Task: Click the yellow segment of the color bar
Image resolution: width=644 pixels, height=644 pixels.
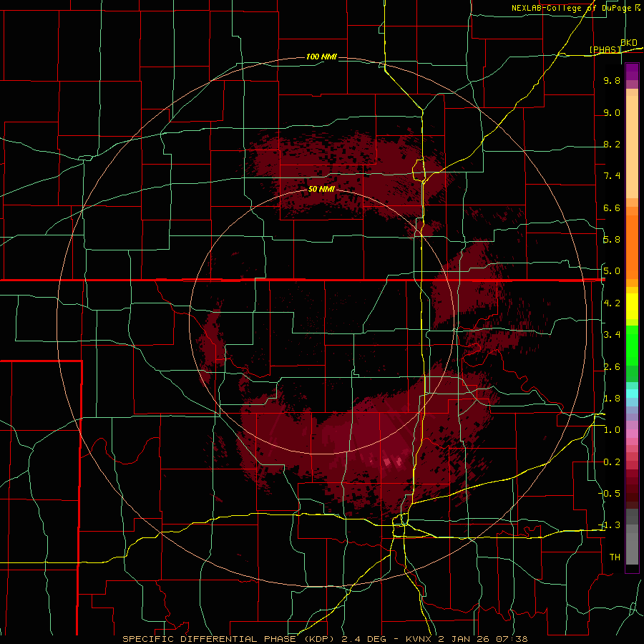Action: [x=632, y=306]
